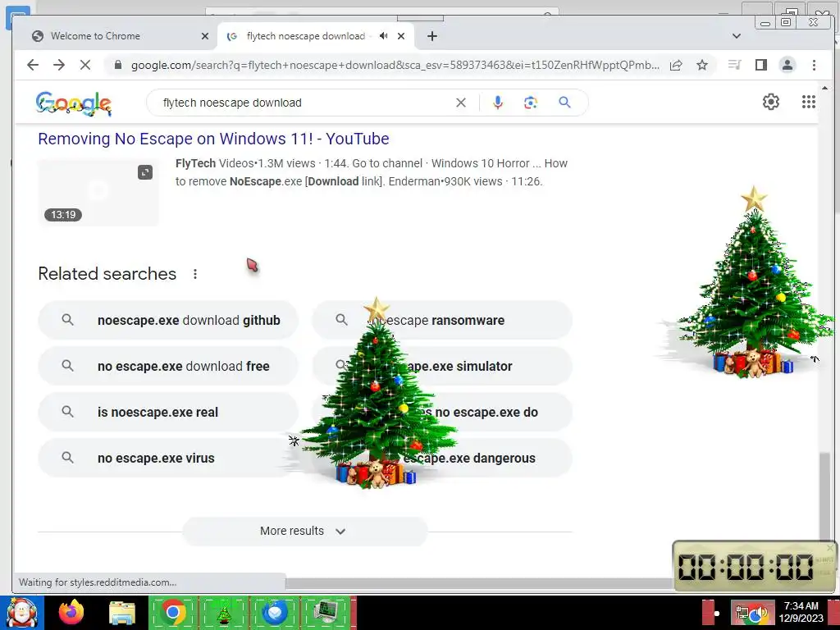Toggle the Chrome side panel
Viewport: 840px width, 630px height.
(760, 65)
